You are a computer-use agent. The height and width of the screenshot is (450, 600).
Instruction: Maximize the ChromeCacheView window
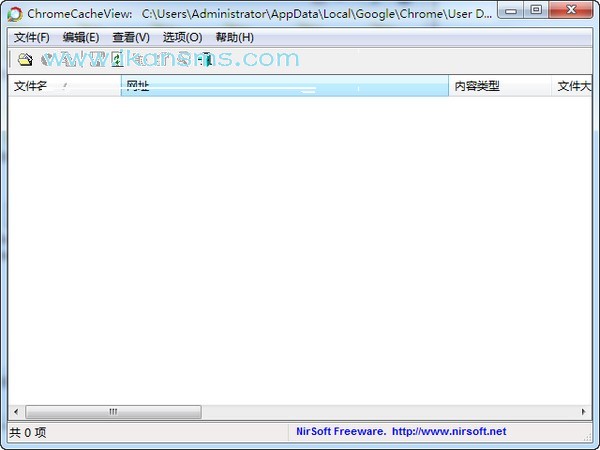[536, 10]
